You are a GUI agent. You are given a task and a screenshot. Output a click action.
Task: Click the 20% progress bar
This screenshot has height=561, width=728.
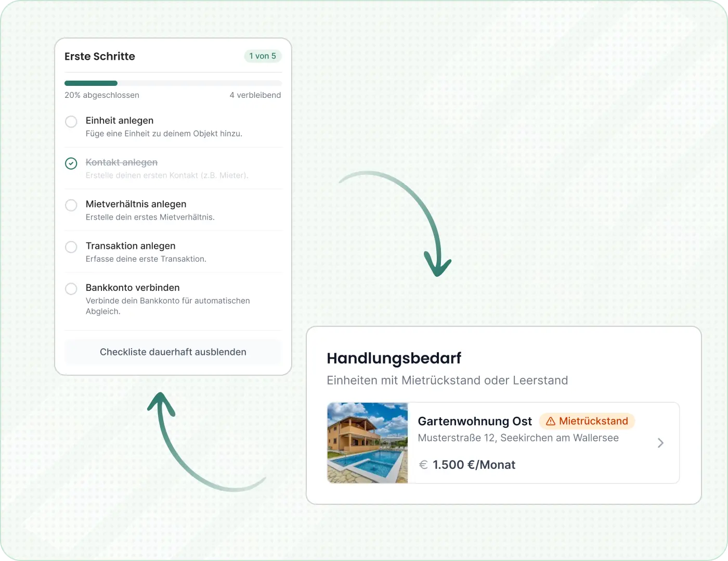(x=91, y=83)
